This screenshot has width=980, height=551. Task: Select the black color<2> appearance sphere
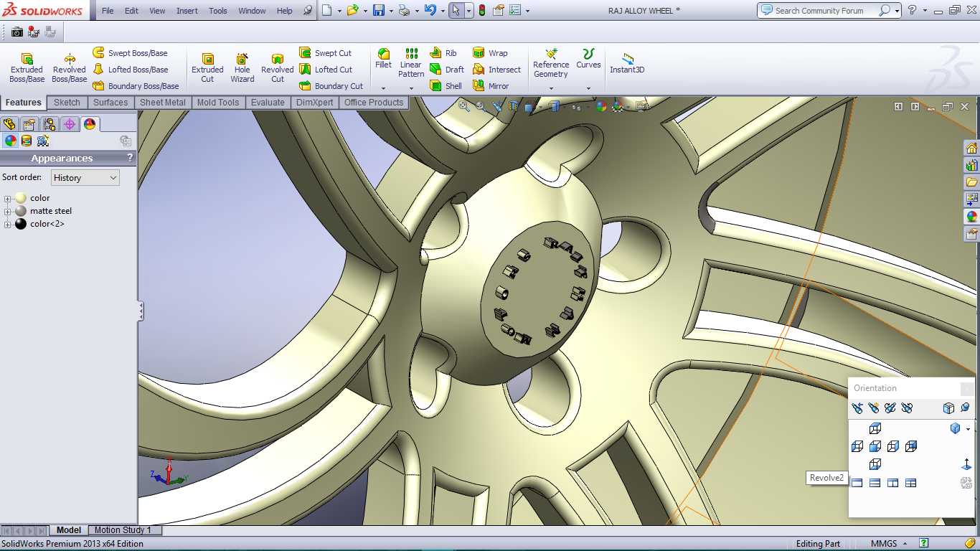pyautogui.click(x=21, y=224)
